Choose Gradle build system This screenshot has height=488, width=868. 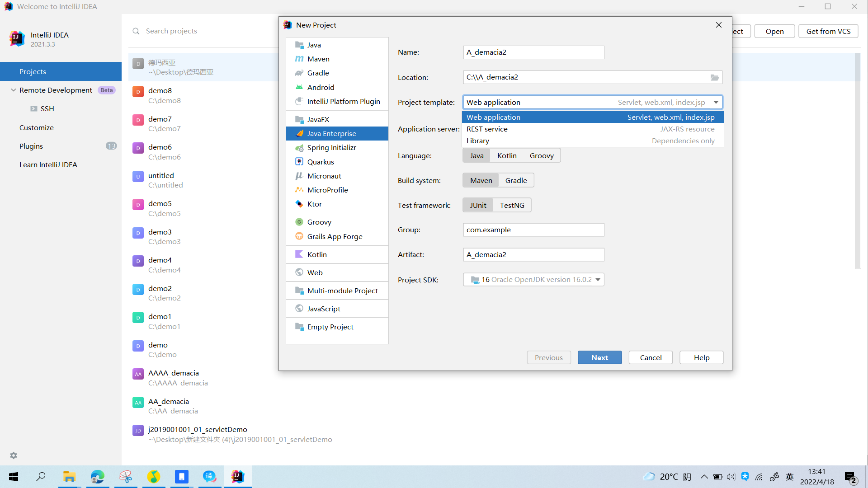point(516,180)
